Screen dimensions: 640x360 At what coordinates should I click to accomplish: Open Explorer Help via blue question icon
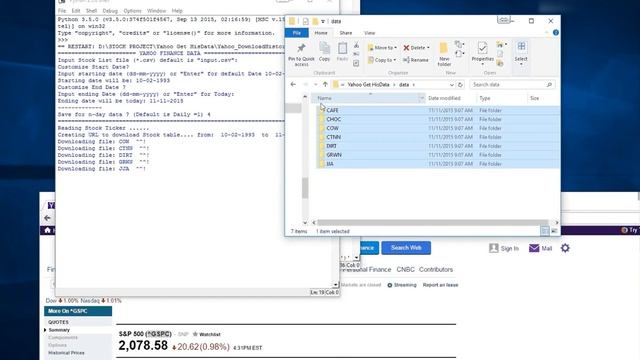tap(556, 33)
